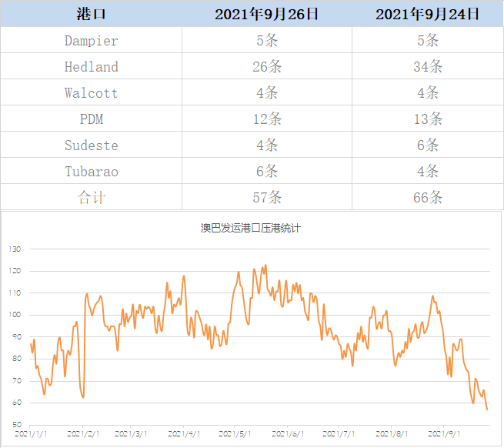This screenshot has width=504, height=448.
Task: Click Hedland's 26条 value
Action: tap(267, 66)
